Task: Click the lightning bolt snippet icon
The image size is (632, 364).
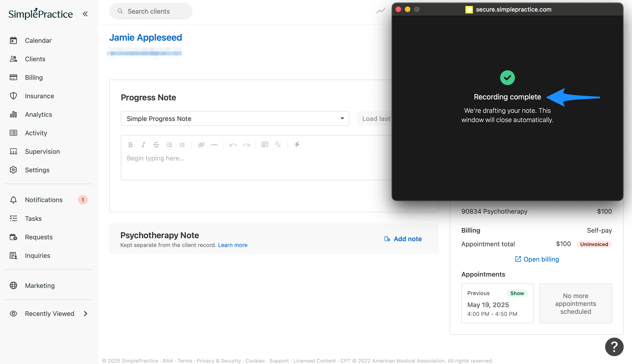Action: click(297, 144)
